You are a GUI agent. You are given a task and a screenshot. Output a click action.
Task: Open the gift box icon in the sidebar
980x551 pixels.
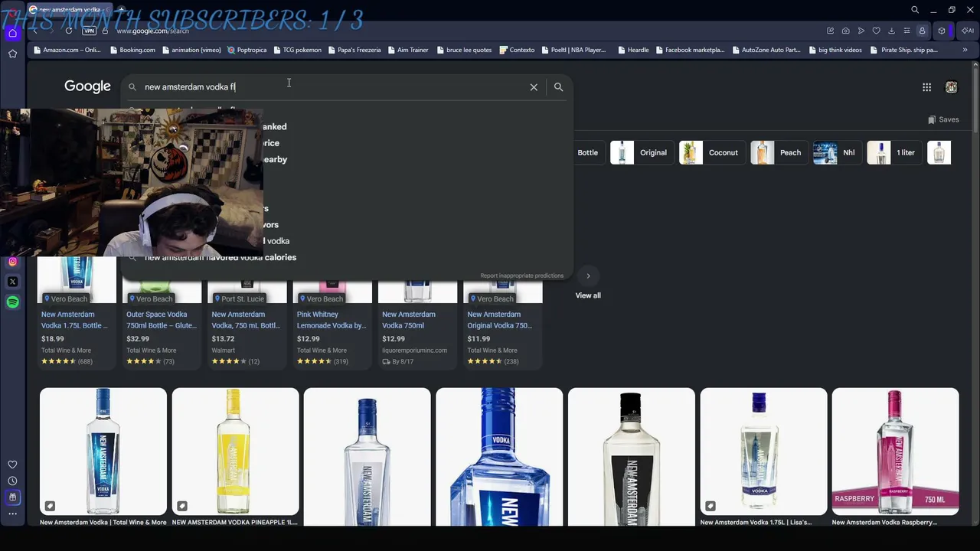[12, 497]
